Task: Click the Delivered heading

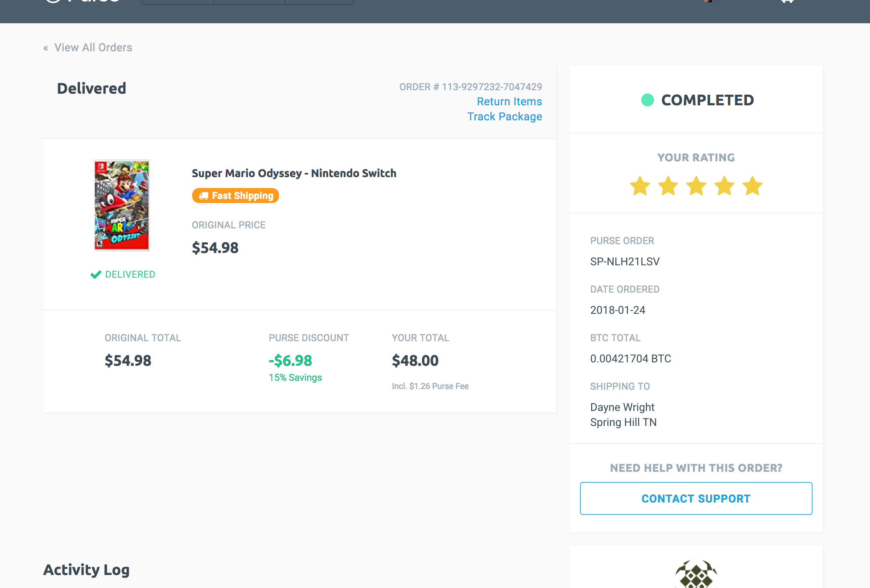Action: [x=91, y=88]
